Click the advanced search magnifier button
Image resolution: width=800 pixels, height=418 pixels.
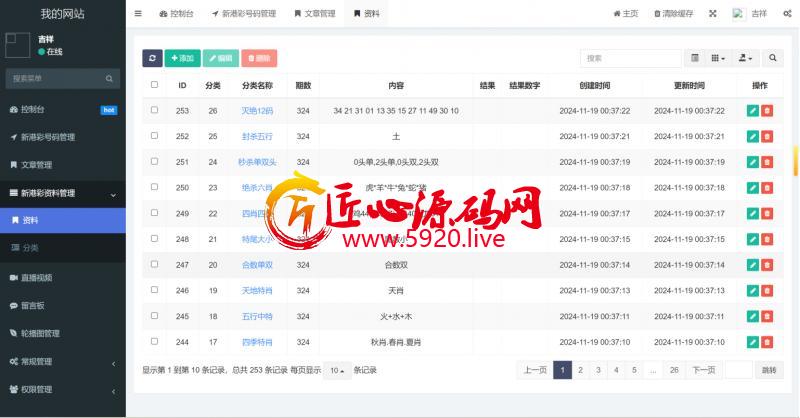(x=775, y=59)
